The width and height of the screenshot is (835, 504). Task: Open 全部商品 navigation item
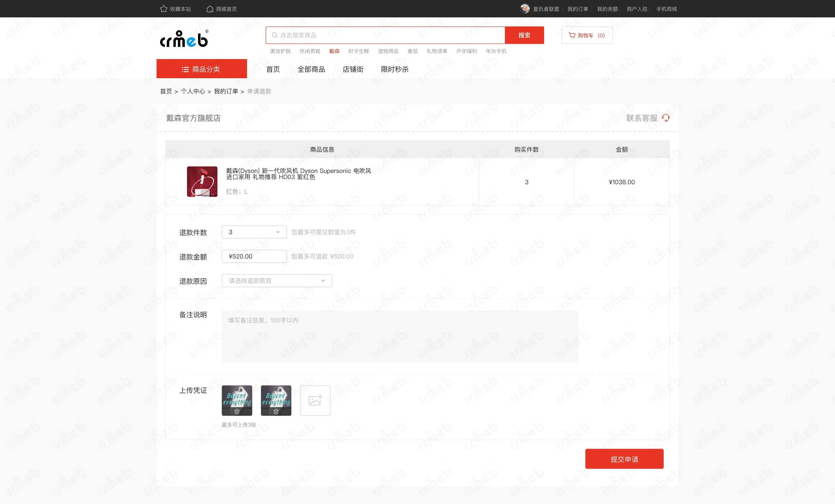(x=311, y=70)
